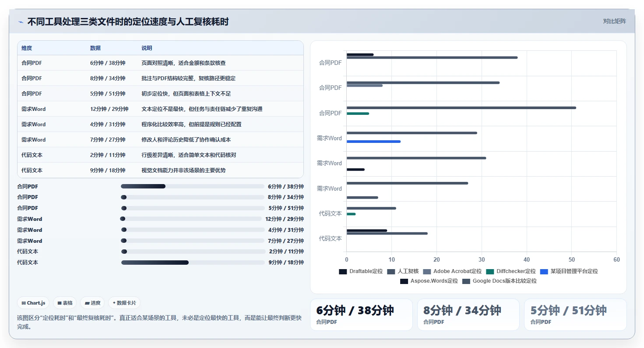Toggle the 人工复核 legend entry
Screen dimensions: 644x348
click(x=403, y=271)
